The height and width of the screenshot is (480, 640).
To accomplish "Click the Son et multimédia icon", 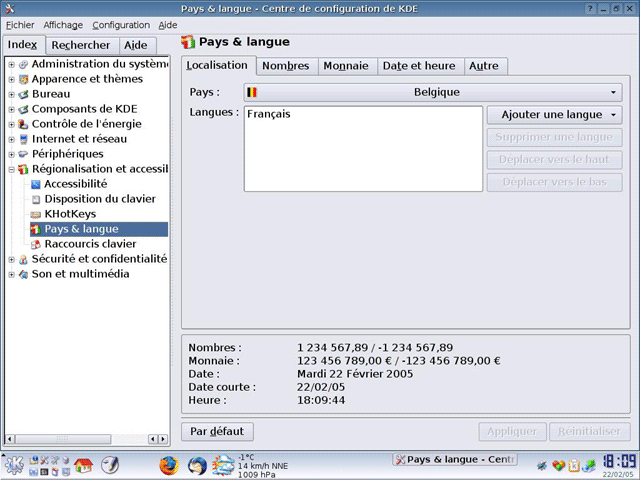I will click(24, 274).
